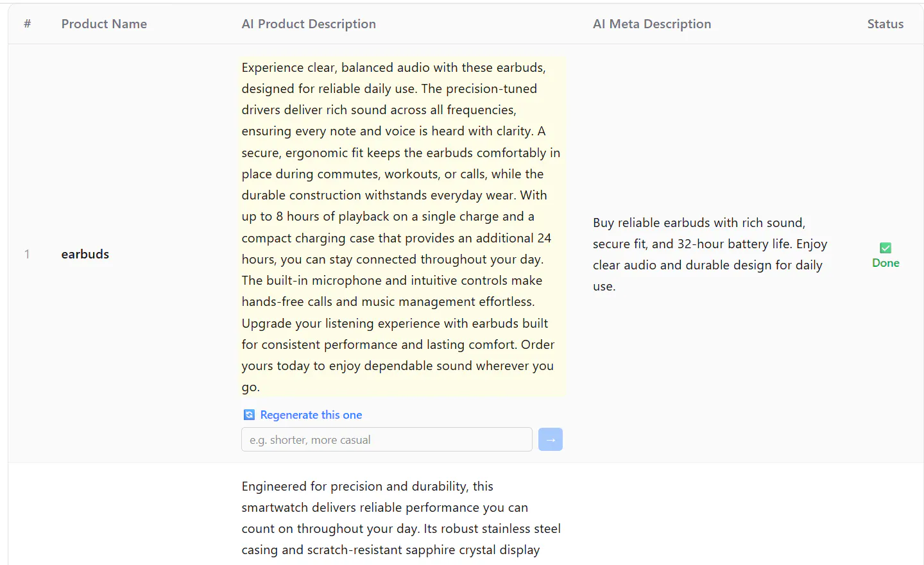Click the 'AI Product Description' column header
The width and height of the screenshot is (924, 565).
(309, 24)
